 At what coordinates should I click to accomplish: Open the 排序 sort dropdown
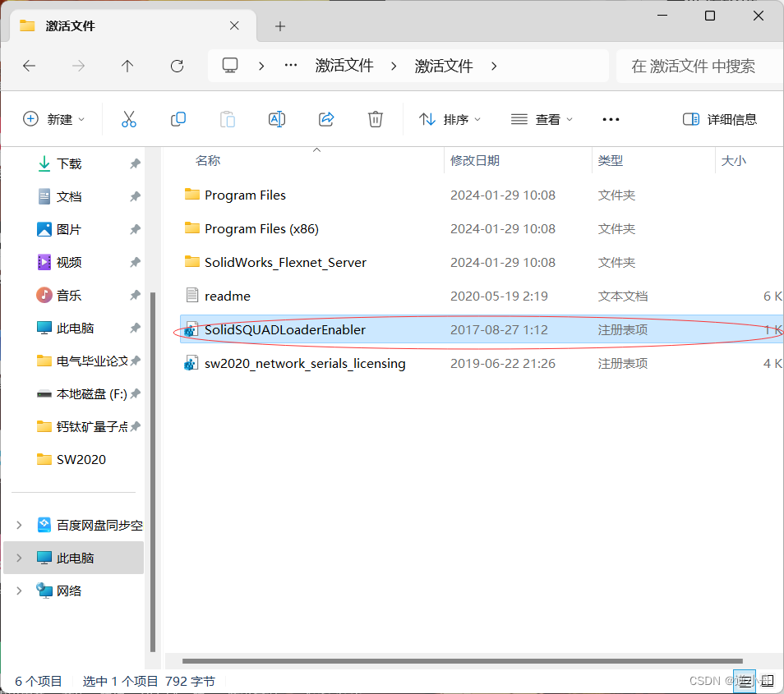click(450, 119)
